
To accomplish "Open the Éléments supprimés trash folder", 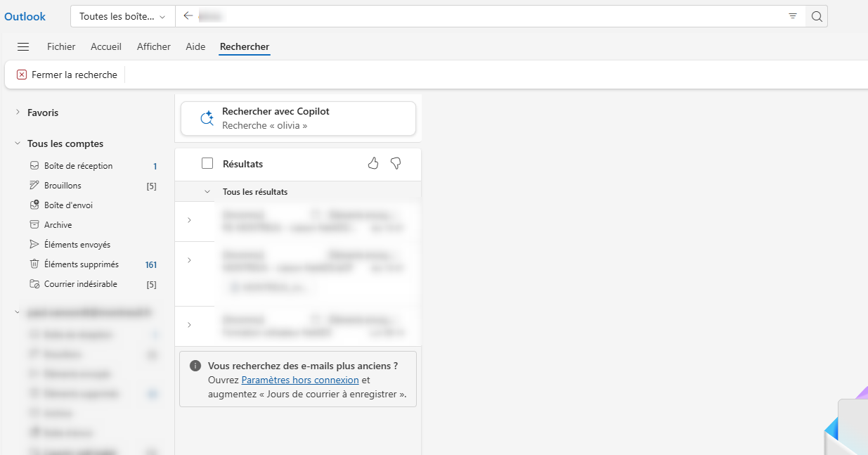I will pos(93,264).
